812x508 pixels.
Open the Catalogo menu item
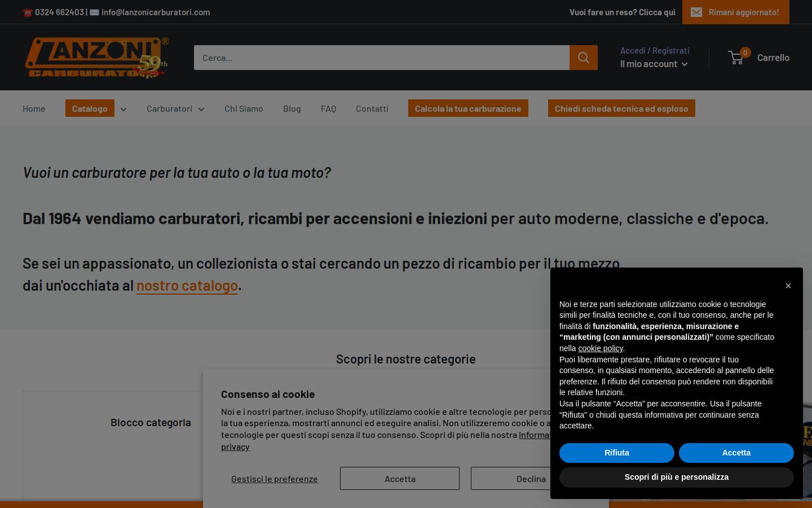point(90,108)
